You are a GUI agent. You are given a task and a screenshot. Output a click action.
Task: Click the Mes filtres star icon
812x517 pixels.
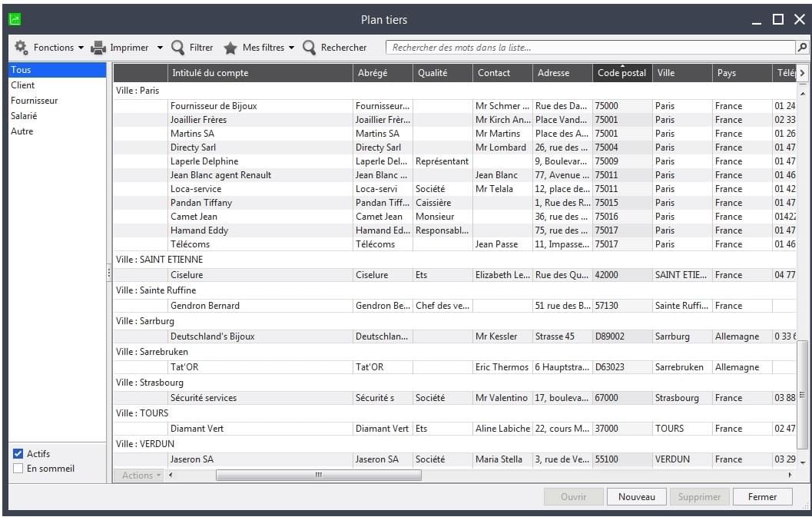point(230,48)
